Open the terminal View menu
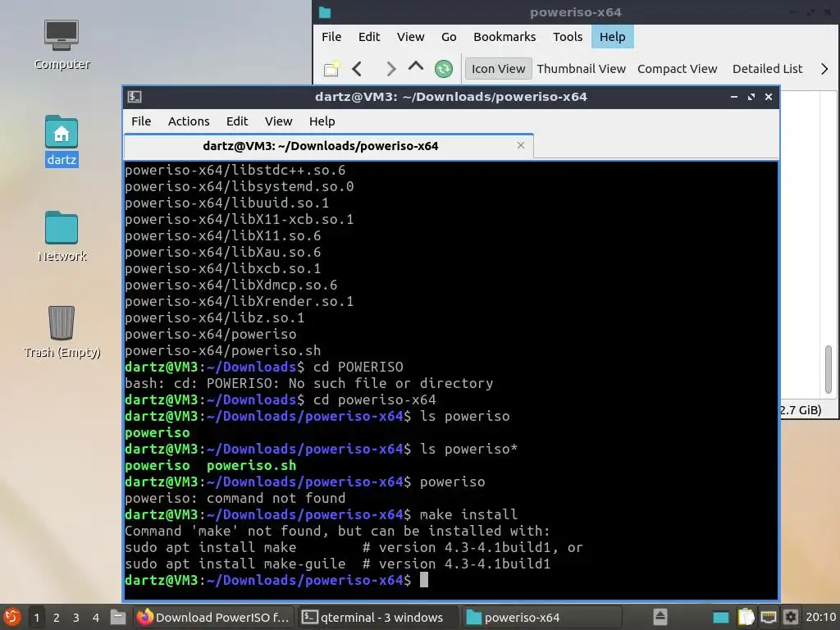Image resolution: width=840 pixels, height=630 pixels. coord(279,121)
